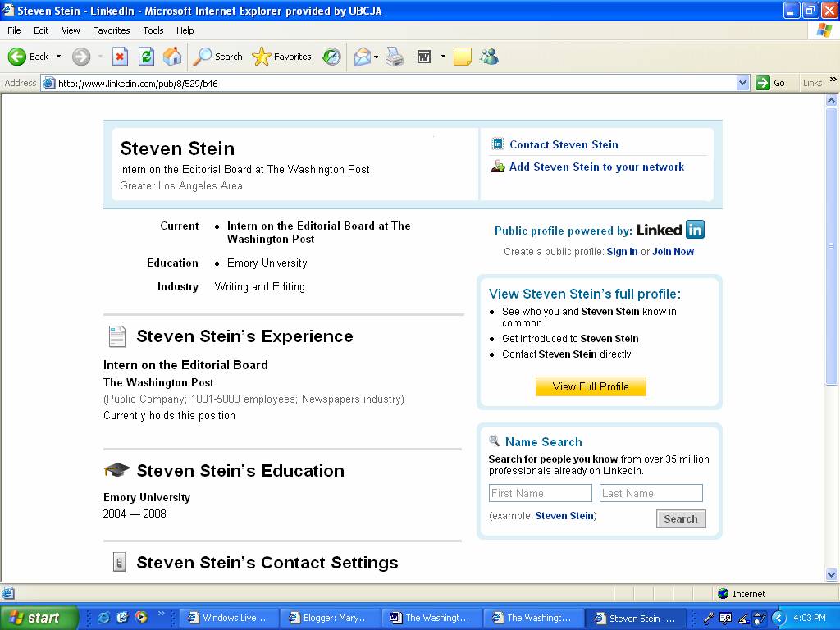Click the Mail envelope icon
This screenshot has height=630, width=840.
click(363, 57)
